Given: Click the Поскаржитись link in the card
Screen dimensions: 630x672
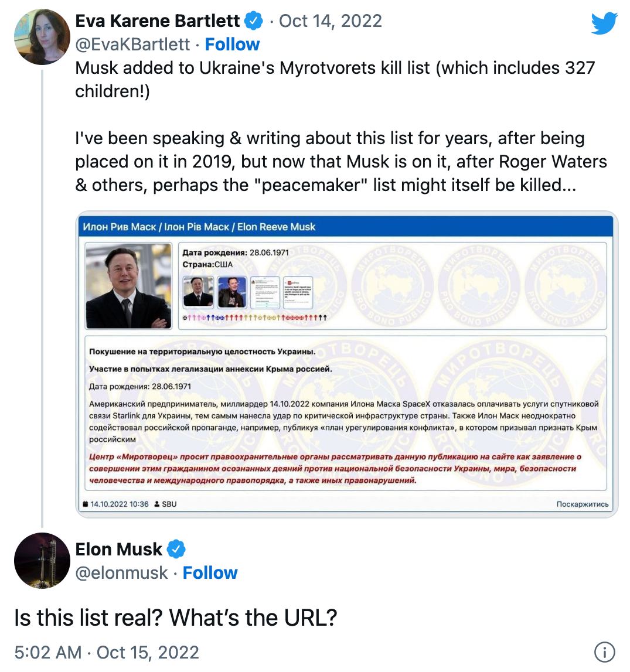Looking at the screenshot, I should (583, 504).
